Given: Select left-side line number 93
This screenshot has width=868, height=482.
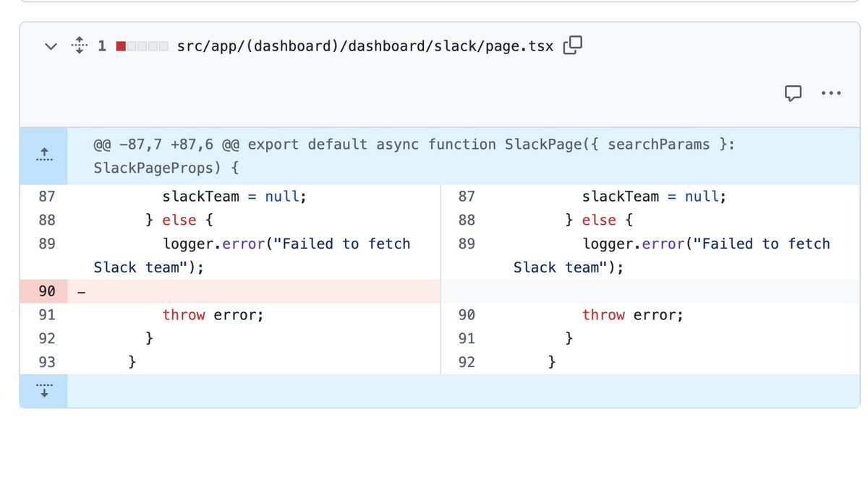Looking at the screenshot, I should pyautogui.click(x=47, y=361).
